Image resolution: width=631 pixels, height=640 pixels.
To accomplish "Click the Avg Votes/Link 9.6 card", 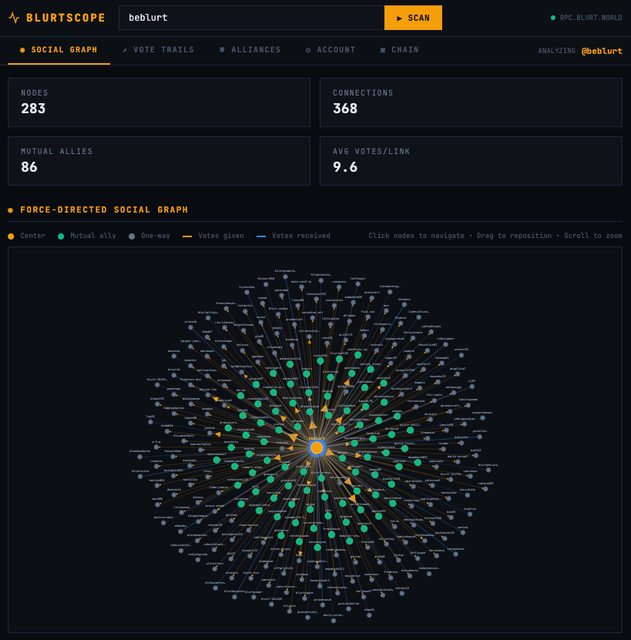I will coord(471,161).
